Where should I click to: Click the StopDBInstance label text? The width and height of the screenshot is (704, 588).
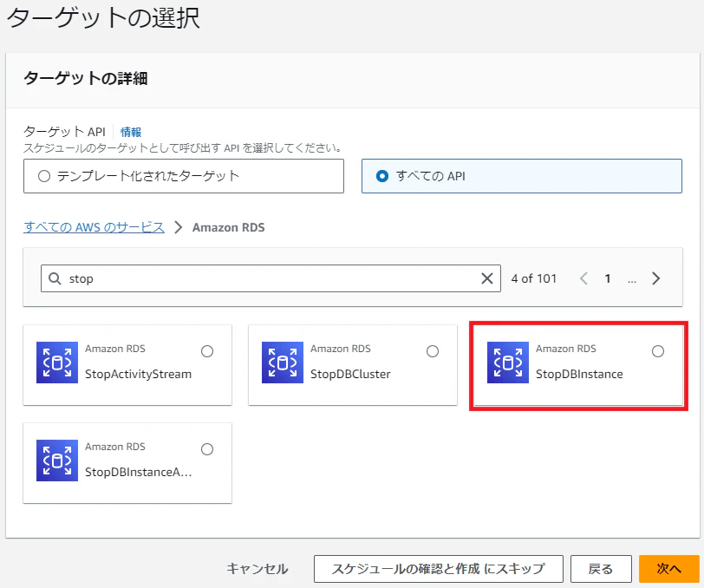coord(579,374)
